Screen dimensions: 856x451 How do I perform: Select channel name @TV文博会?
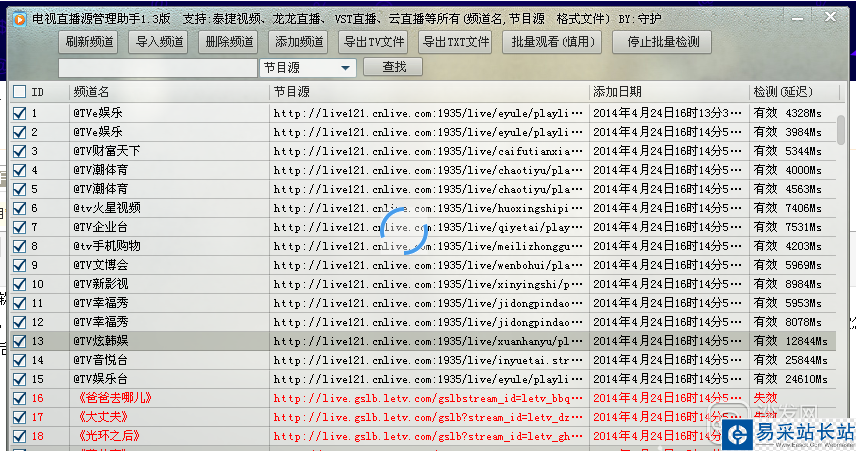click(x=100, y=265)
